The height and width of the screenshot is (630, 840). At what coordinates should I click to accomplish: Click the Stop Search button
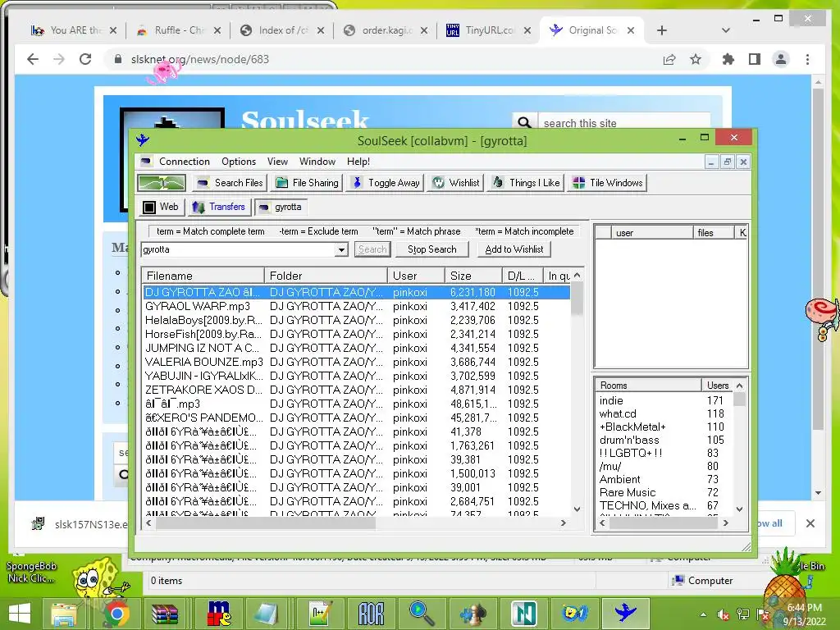point(431,249)
